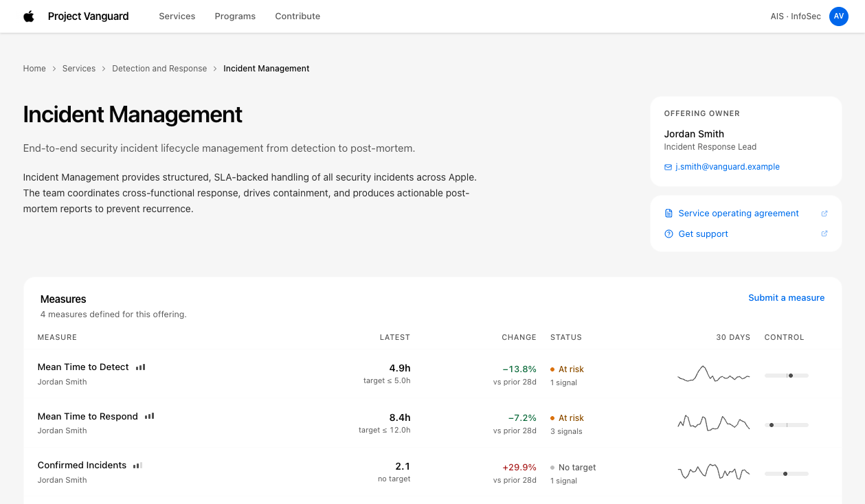Go to Services breadcrumb
Image resolution: width=865 pixels, height=504 pixels.
(79, 69)
